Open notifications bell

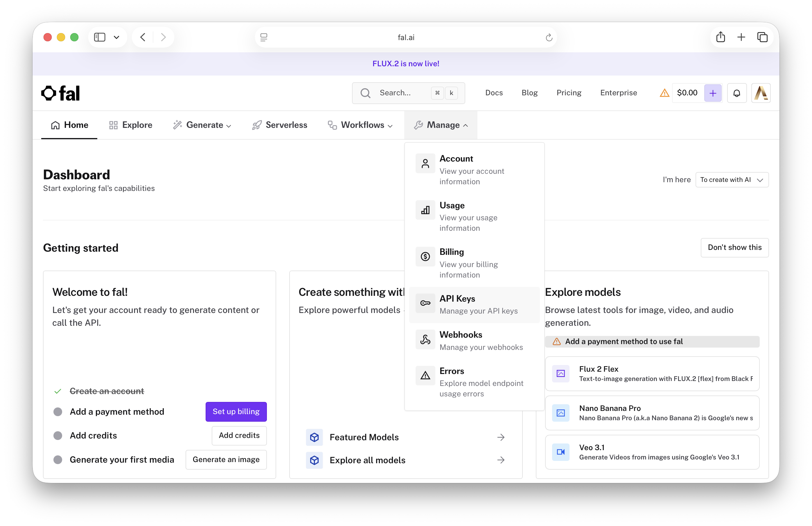point(736,93)
